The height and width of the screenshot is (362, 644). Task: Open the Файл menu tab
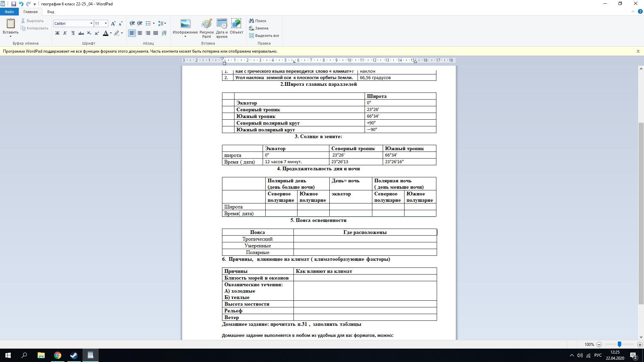point(9,12)
